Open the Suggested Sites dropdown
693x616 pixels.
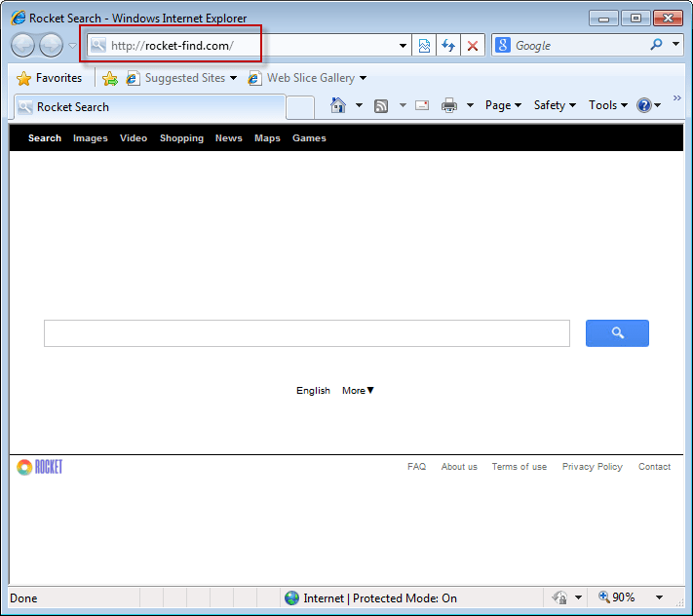181,78
